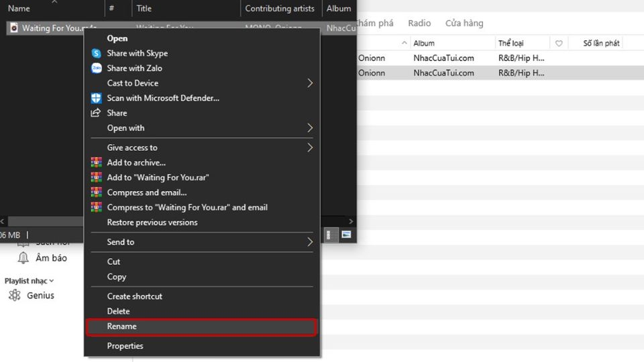This screenshot has height=362, width=644.
Task: Select Rename from the context menu
Action: coord(201,326)
